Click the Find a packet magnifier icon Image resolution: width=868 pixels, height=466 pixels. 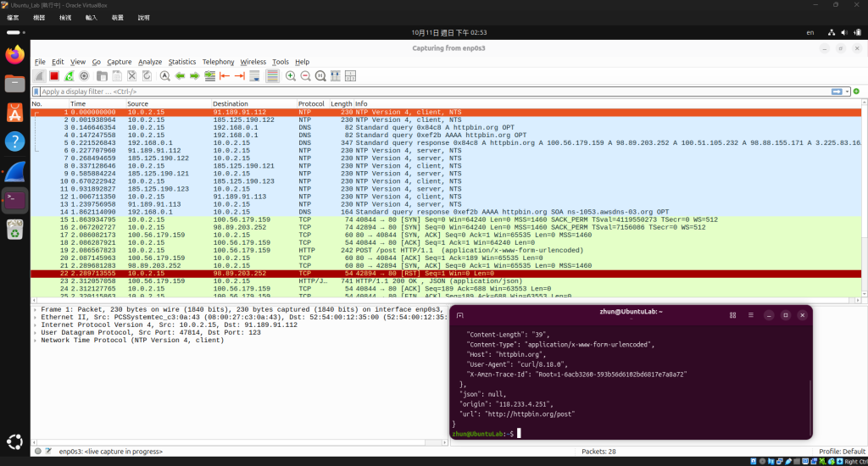coord(165,76)
